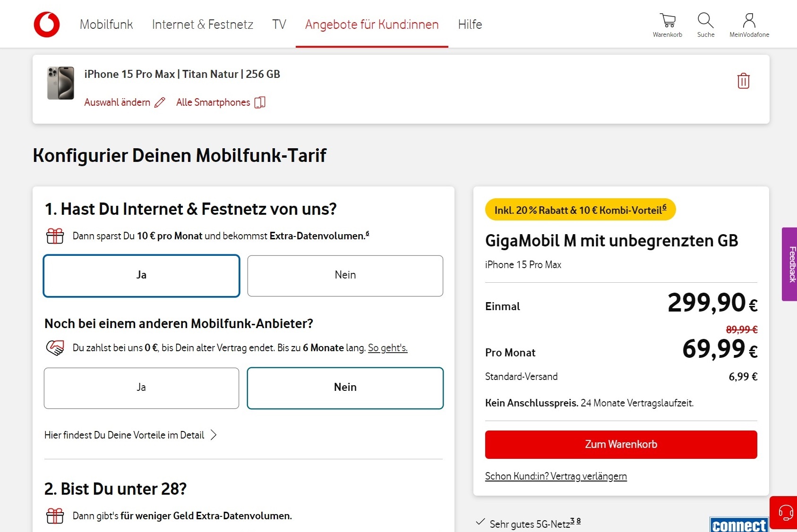Select Ja for Internet & Festnetz
This screenshot has height=532, width=797.
(x=141, y=276)
